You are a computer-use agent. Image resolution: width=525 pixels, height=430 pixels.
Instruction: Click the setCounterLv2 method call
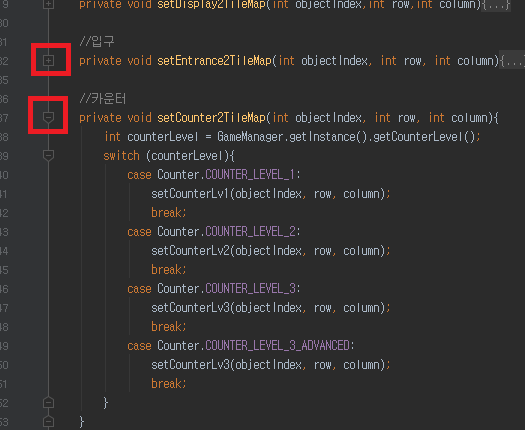[x=190, y=251]
